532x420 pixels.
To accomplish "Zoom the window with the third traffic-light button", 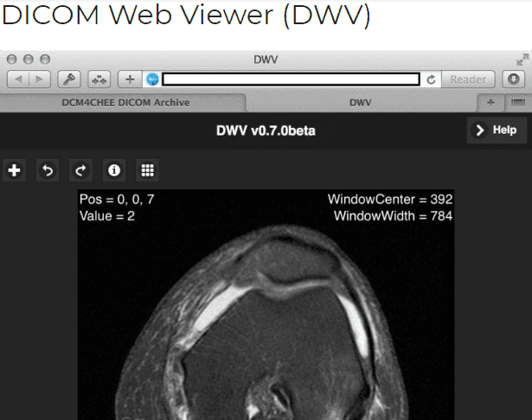I will click(x=45, y=60).
